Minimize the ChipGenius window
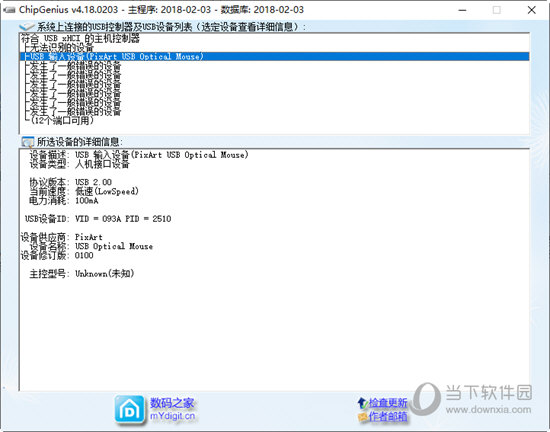This screenshot has width=550, height=432. (462, 10)
